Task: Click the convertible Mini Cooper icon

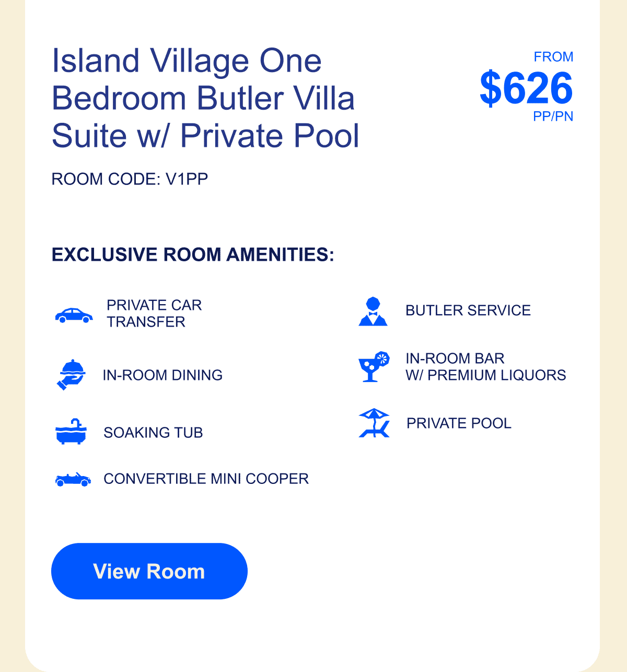Action: tap(73, 479)
